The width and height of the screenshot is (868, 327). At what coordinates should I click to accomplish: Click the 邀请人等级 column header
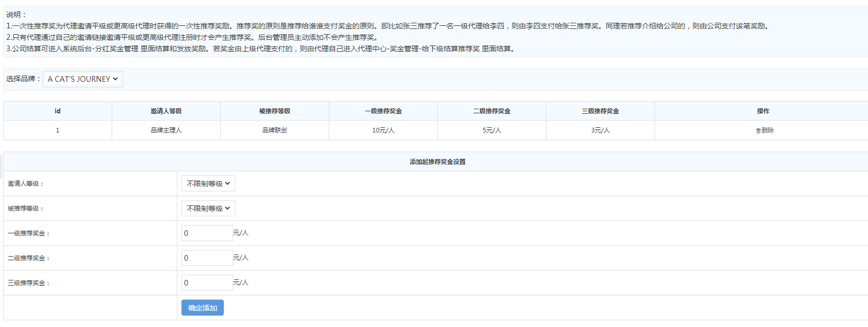[x=166, y=111]
